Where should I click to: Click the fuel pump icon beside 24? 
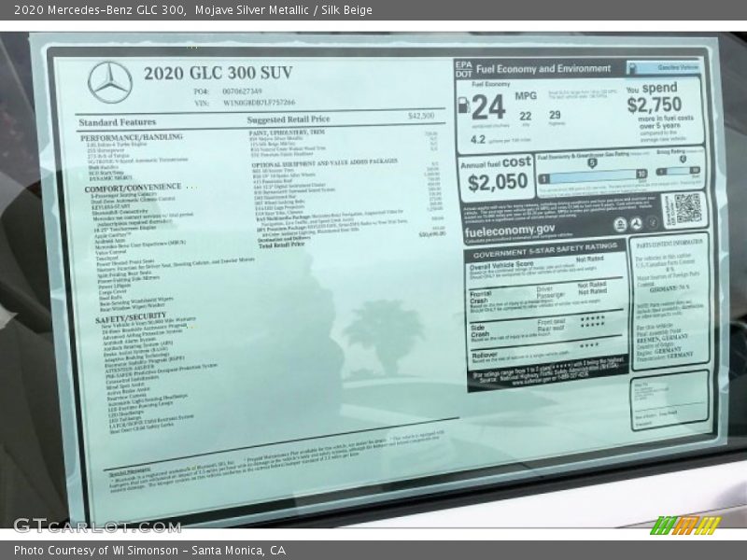click(x=463, y=105)
